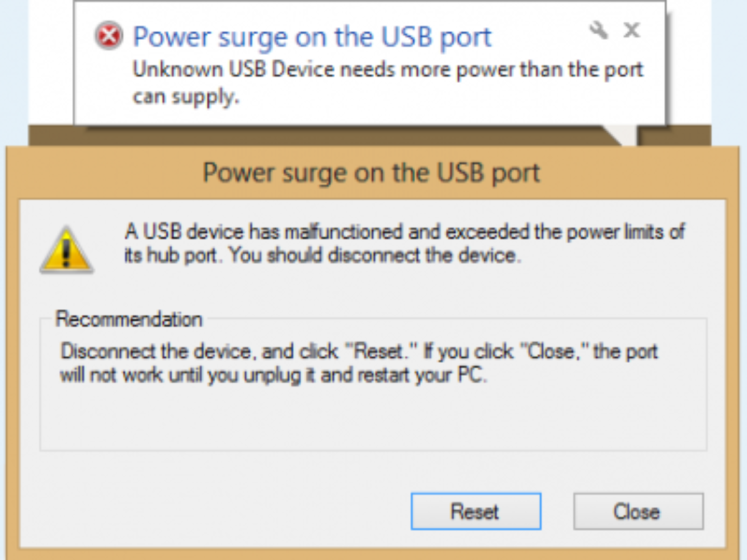The height and width of the screenshot is (560, 747).
Task: Click the "Disconnect the device, and click Reset" line
Action: tap(359, 352)
